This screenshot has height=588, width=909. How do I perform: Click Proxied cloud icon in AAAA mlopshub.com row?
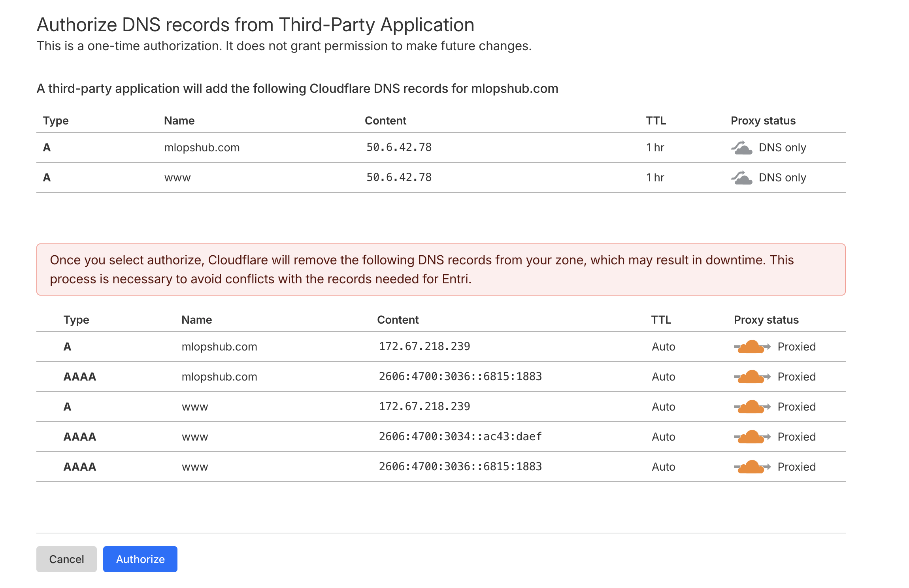click(x=752, y=377)
